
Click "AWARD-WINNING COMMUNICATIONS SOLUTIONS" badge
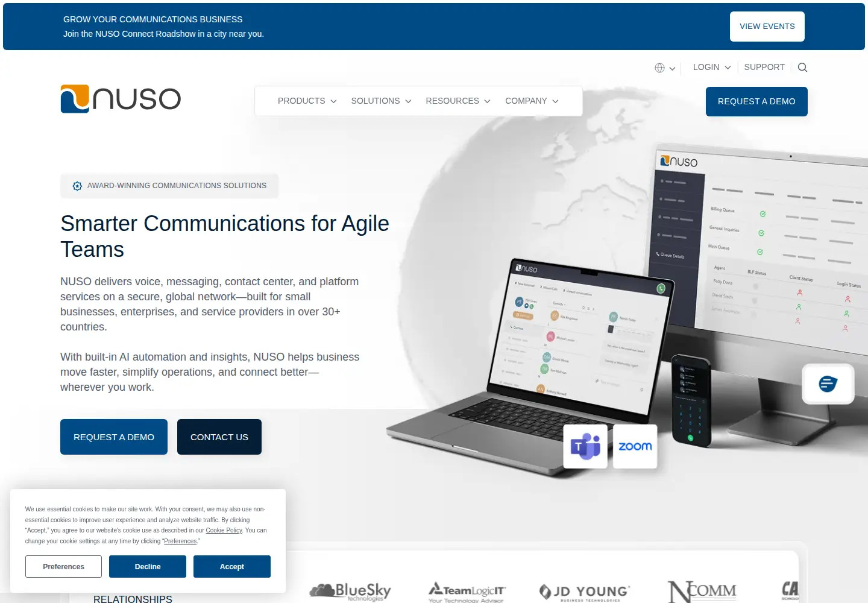(x=169, y=186)
